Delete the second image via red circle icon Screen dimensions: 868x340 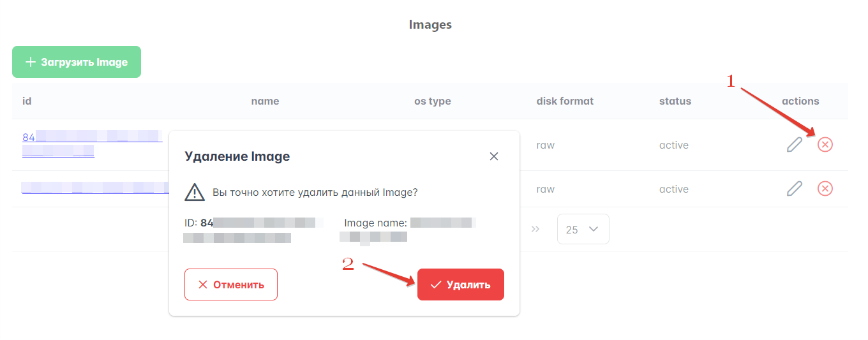[825, 189]
